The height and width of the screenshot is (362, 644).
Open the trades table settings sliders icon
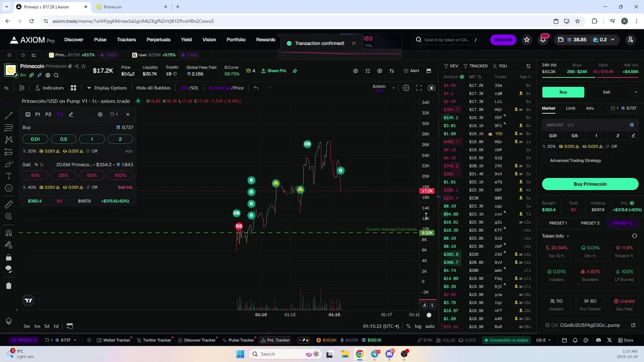[528, 66]
